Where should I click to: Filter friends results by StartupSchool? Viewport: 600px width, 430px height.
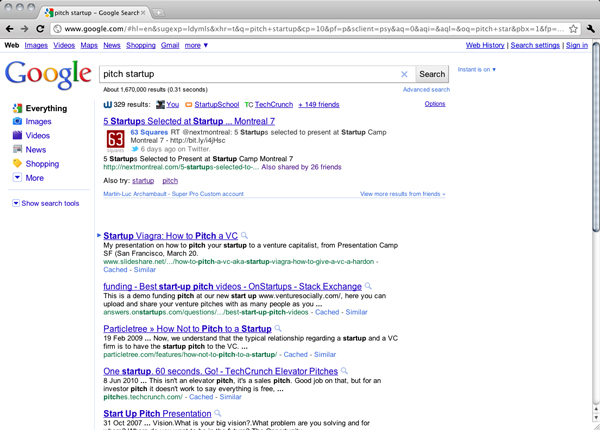(x=217, y=104)
